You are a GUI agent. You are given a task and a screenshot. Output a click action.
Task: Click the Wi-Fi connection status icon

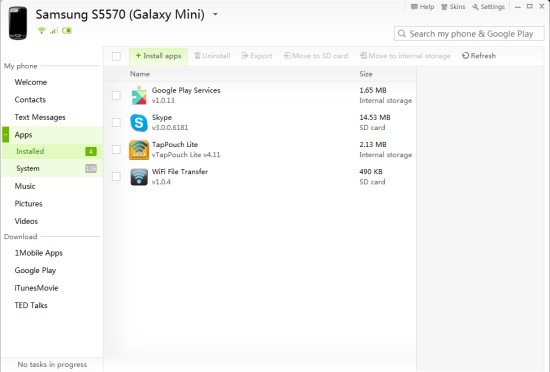coord(41,31)
